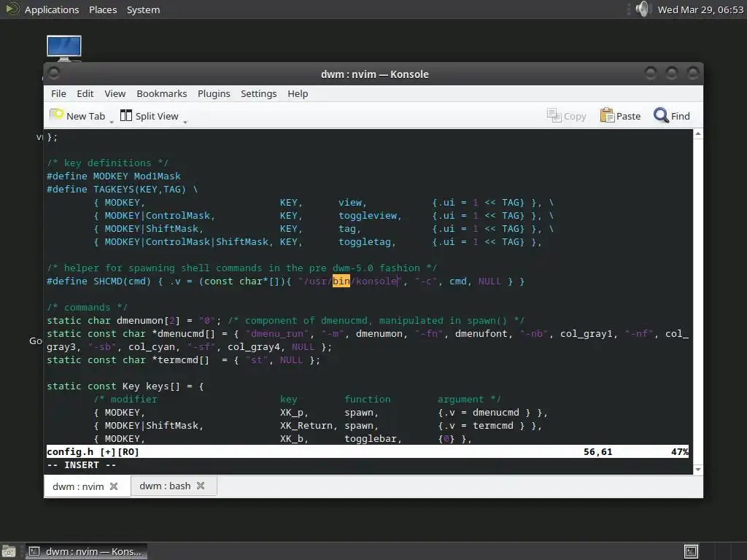Click the 'config.h [+][RO]' status line

(93, 451)
